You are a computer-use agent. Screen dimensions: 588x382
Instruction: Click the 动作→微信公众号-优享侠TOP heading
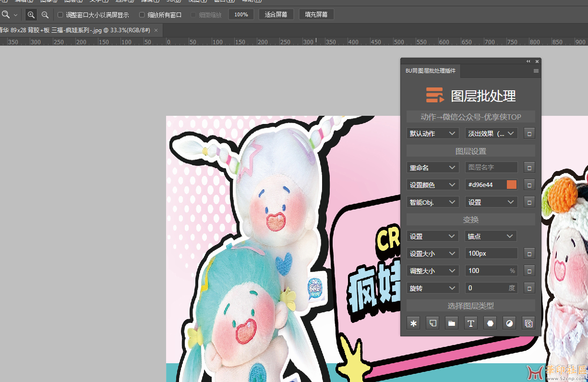(x=471, y=117)
